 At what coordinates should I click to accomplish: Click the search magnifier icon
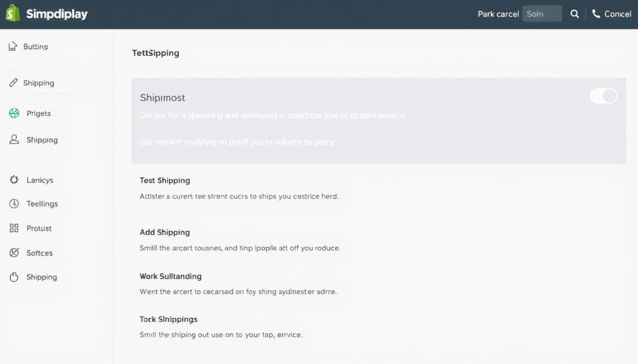click(x=574, y=14)
